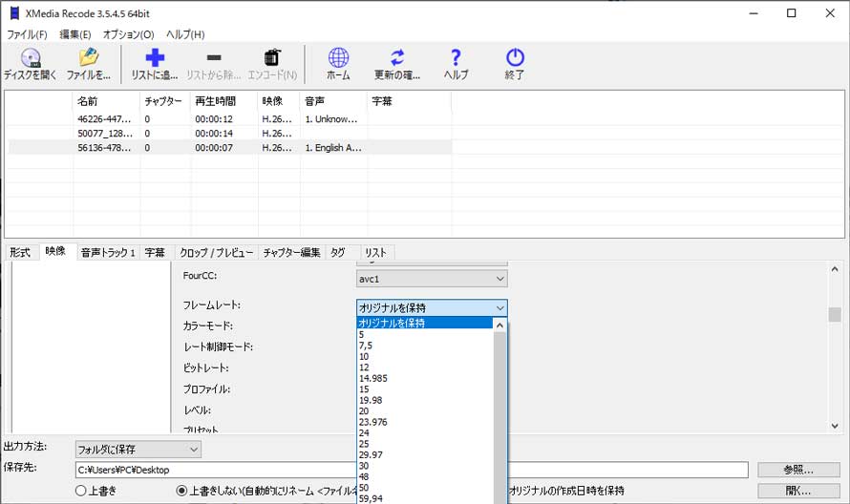Switch to the チャプター編集 tab

(x=291, y=252)
